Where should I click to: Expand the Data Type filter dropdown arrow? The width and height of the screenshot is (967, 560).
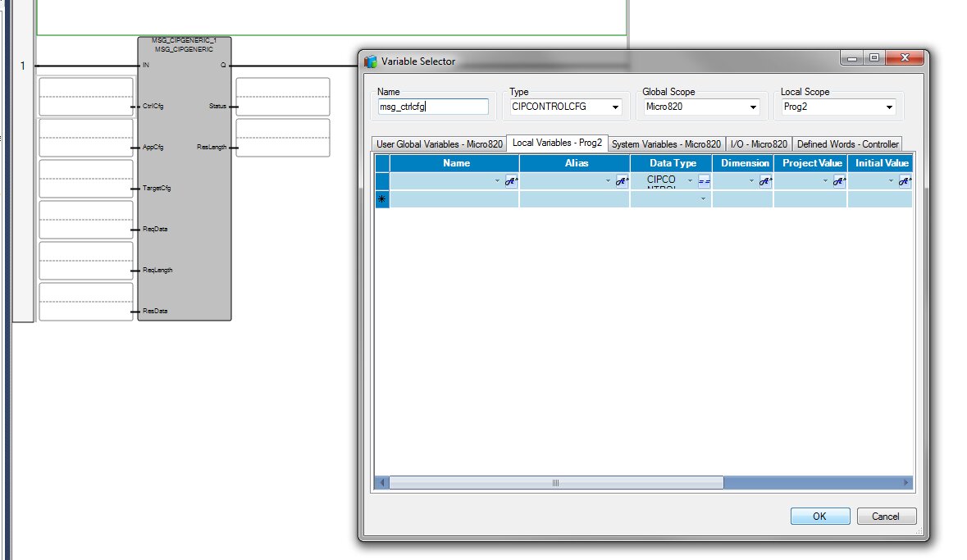(x=690, y=180)
